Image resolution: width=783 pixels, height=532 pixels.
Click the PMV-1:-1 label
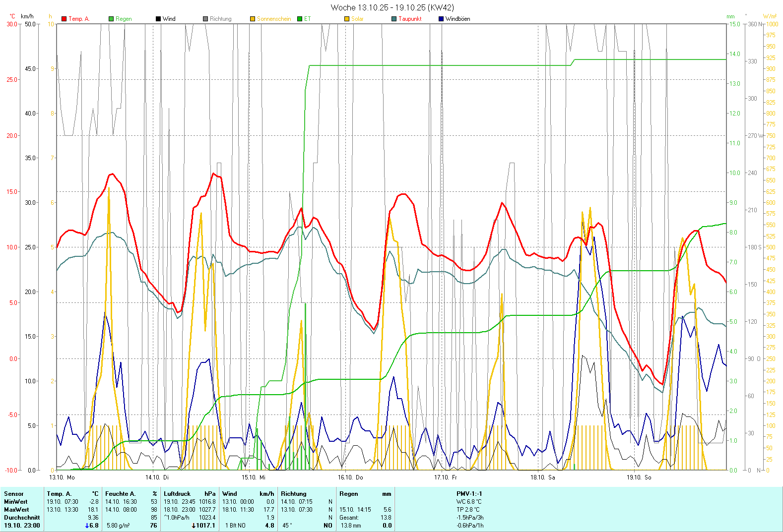469,494
